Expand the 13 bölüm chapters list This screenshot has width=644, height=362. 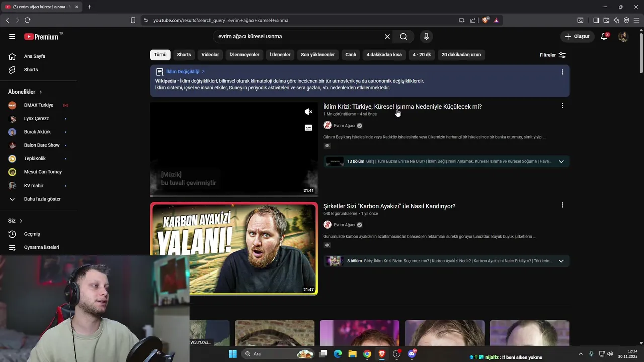pos(561,161)
